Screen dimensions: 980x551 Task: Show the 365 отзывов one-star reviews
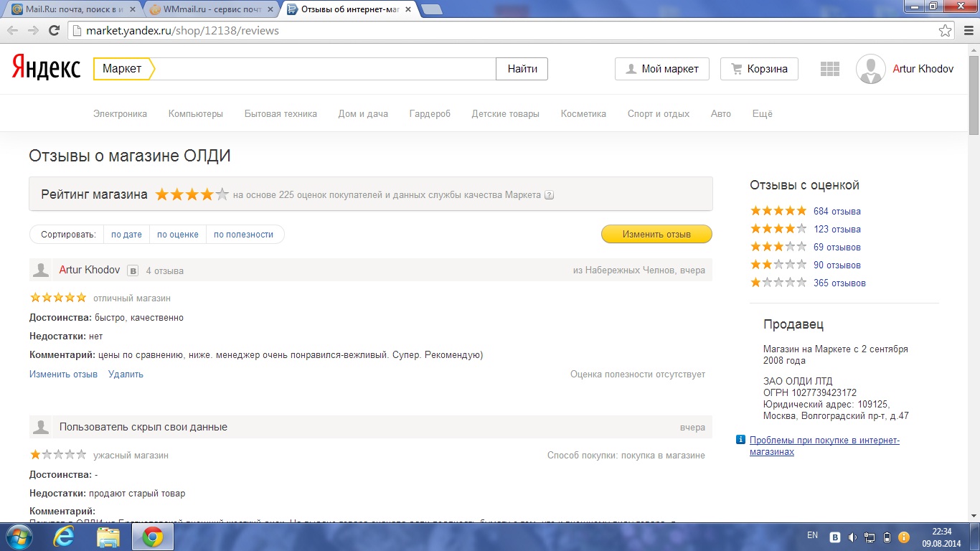point(839,283)
